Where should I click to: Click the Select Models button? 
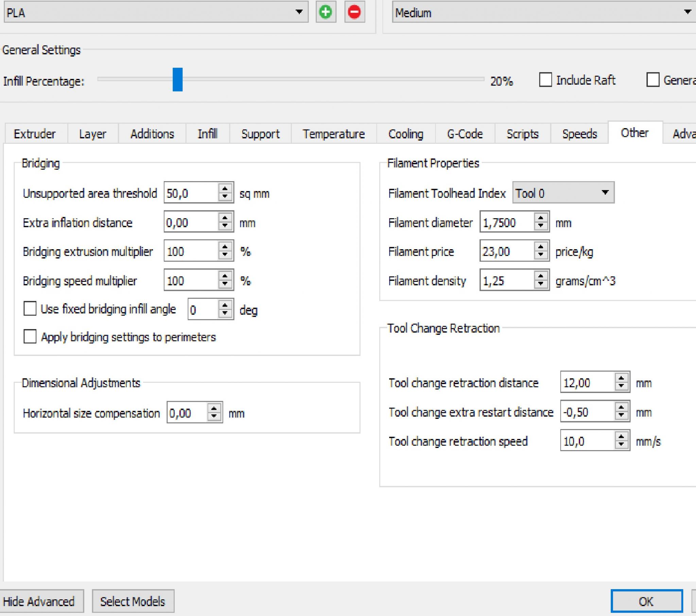pos(133,601)
